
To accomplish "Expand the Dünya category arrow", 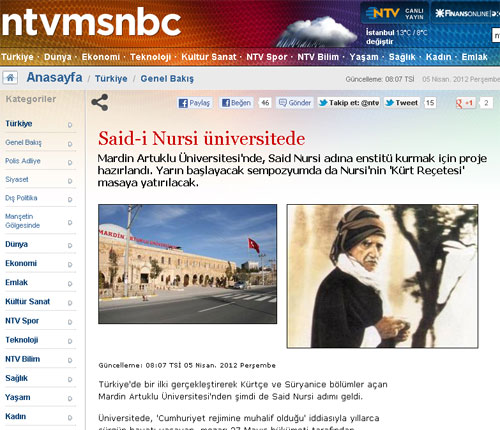I will [x=70, y=245].
